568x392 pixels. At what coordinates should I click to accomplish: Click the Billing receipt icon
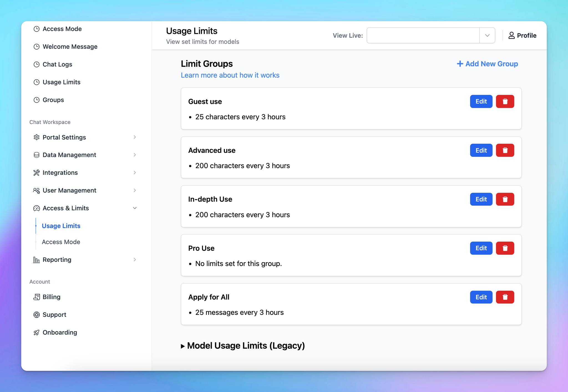(x=36, y=297)
